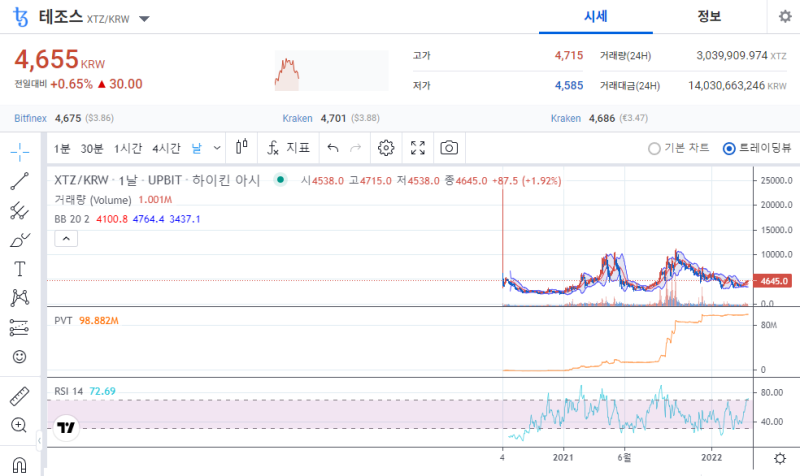
Task: Open chart settings gear in toolbar
Action: point(386,148)
